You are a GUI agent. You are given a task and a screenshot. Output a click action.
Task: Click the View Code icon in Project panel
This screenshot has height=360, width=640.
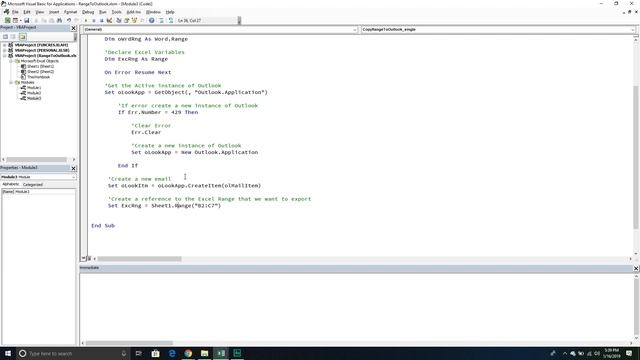(x=5, y=37)
